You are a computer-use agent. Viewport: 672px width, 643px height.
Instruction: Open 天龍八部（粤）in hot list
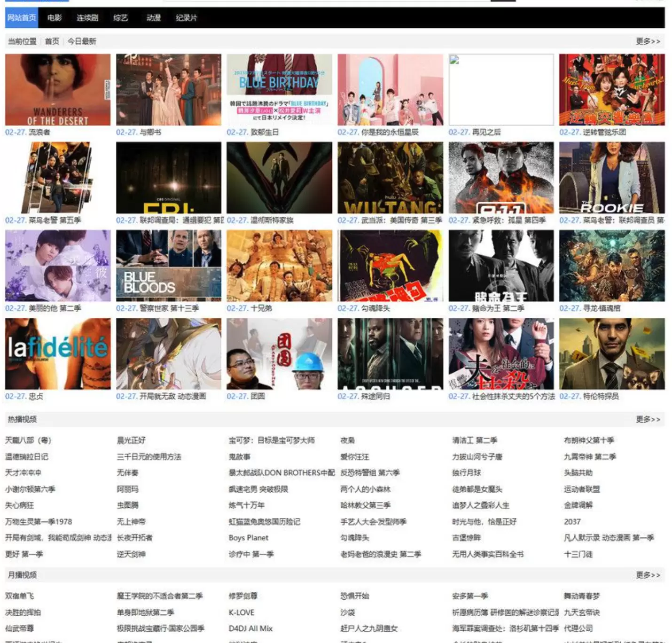[x=28, y=440]
